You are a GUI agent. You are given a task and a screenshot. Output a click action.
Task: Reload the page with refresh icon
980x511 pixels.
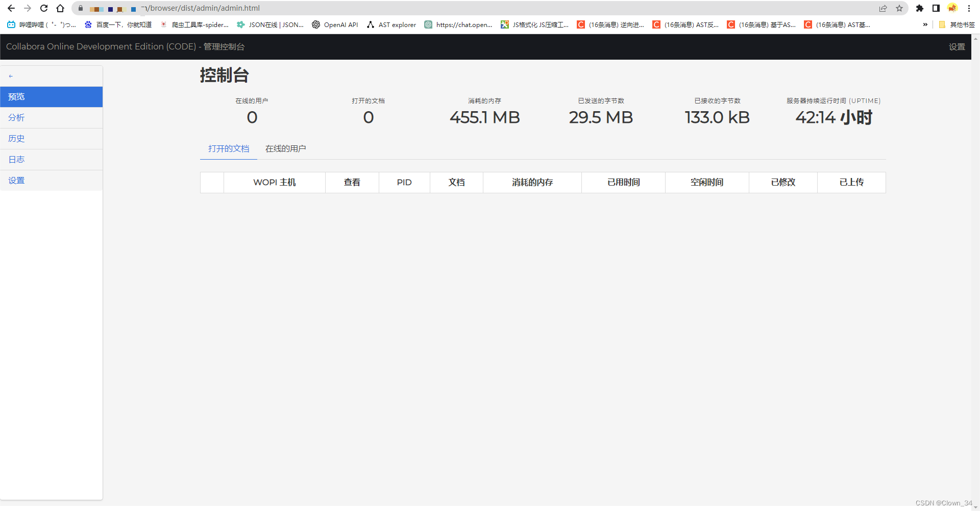(44, 8)
